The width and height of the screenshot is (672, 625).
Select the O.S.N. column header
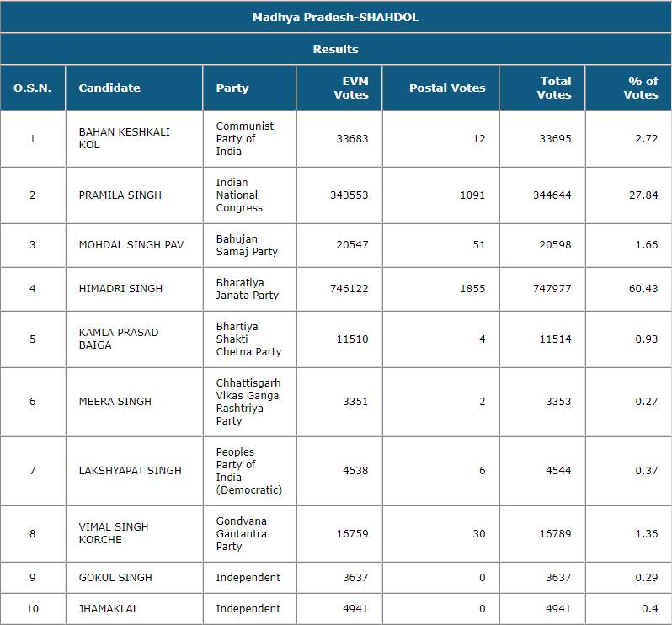pyautogui.click(x=33, y=88)
